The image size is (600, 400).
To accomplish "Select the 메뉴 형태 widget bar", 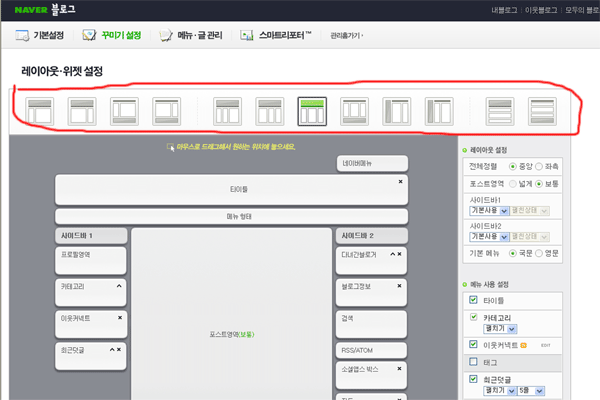I will tap(232, 216).
